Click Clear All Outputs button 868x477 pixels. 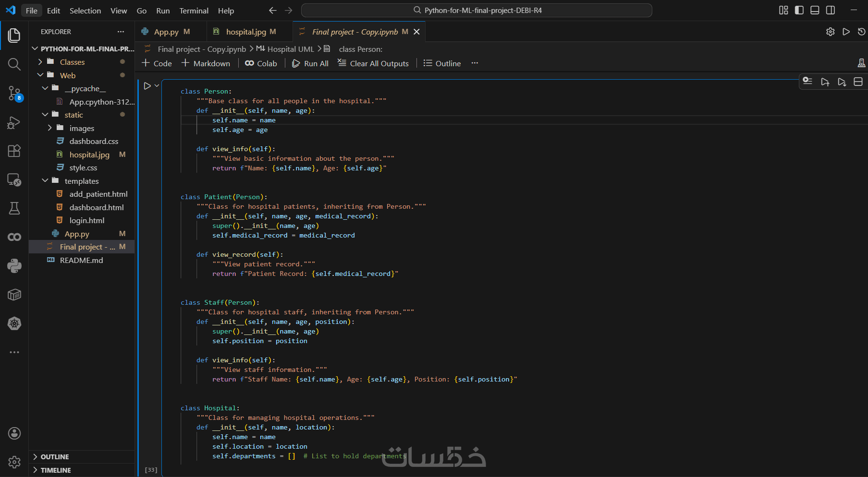(x=373, y=63)
